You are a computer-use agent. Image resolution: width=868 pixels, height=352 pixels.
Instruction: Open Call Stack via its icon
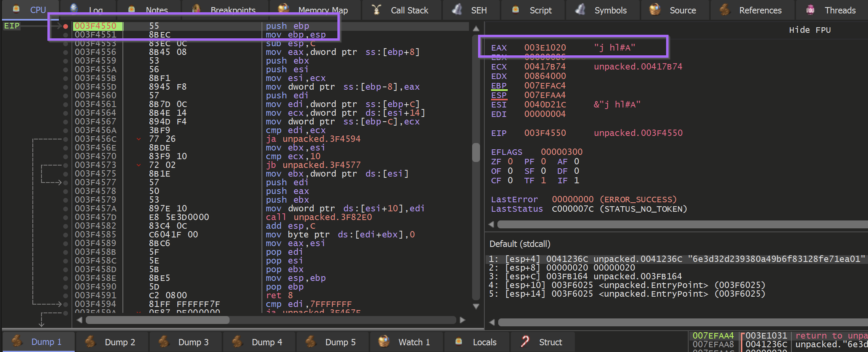click(x=377, y=9)
